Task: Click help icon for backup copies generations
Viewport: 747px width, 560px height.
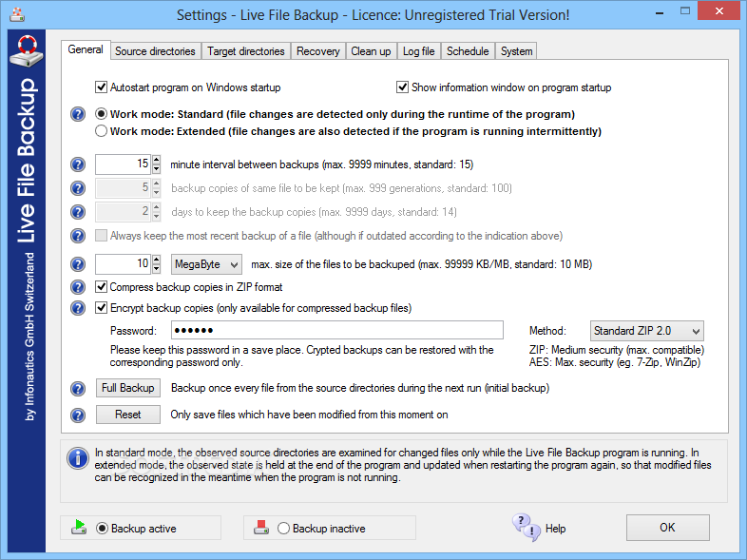Action: click(x=78, y=188)
